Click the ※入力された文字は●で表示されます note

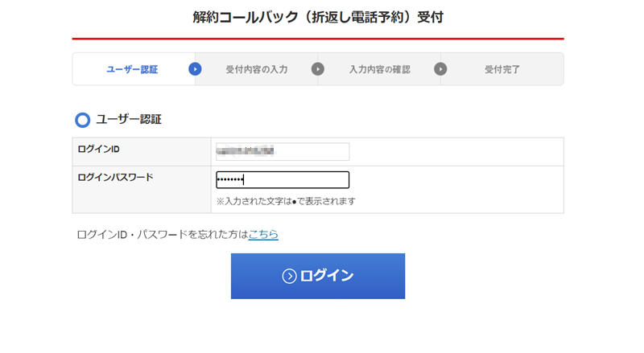click(286, 201)
